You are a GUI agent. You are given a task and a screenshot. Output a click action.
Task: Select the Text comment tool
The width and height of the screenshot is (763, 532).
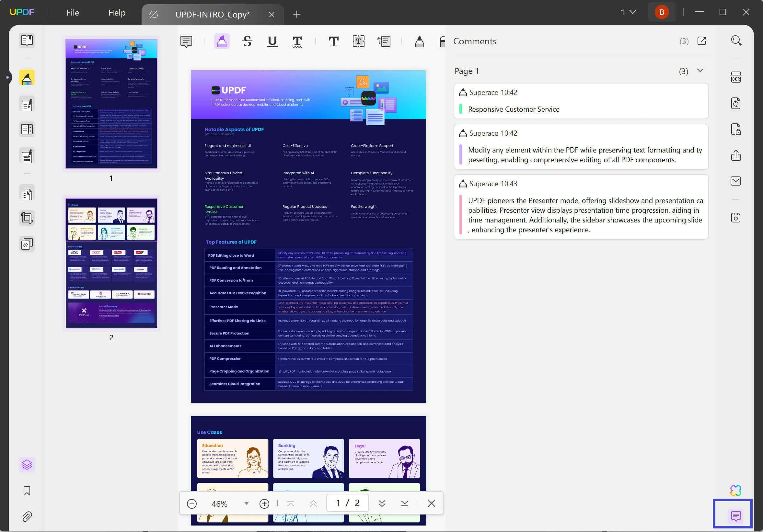click(x=333, y=41)
